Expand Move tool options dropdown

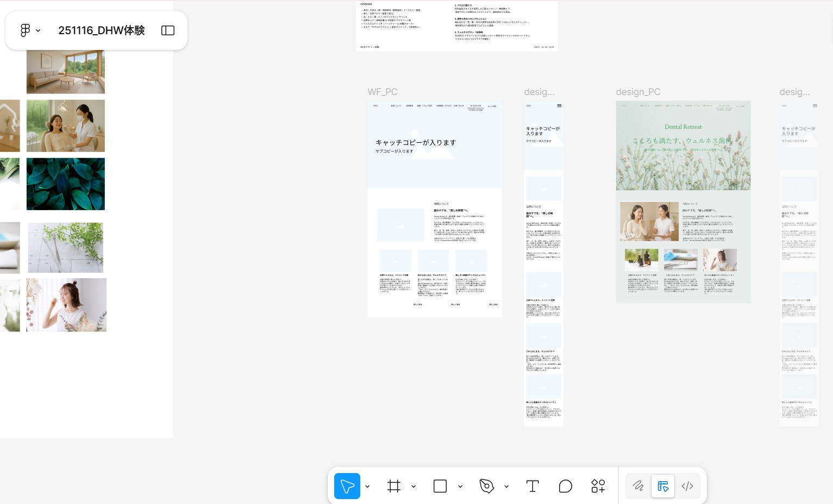tap(368, 486)
